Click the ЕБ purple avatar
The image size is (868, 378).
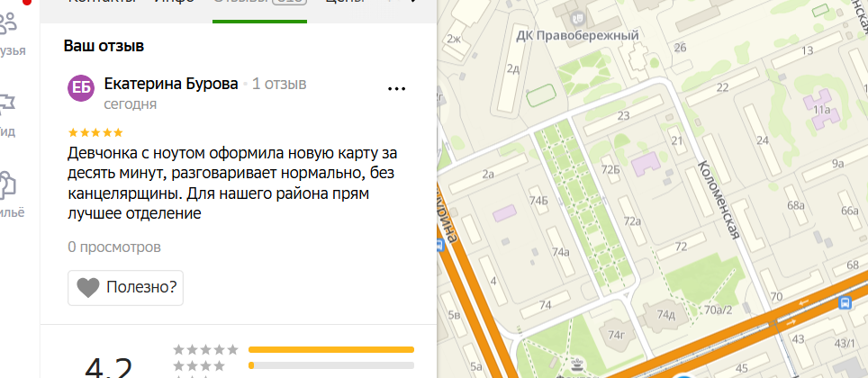click(x=81, y=88)
